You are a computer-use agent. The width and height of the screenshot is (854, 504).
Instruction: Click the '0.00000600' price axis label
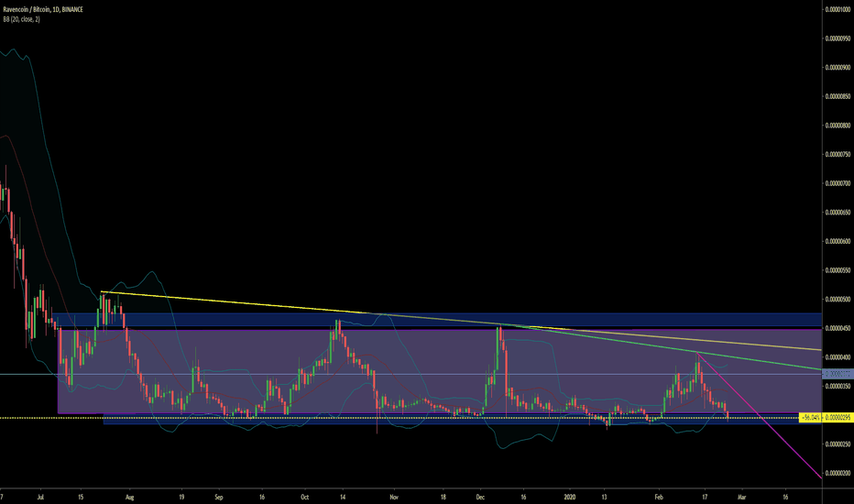pyautogui.click(x=838, y=241)
